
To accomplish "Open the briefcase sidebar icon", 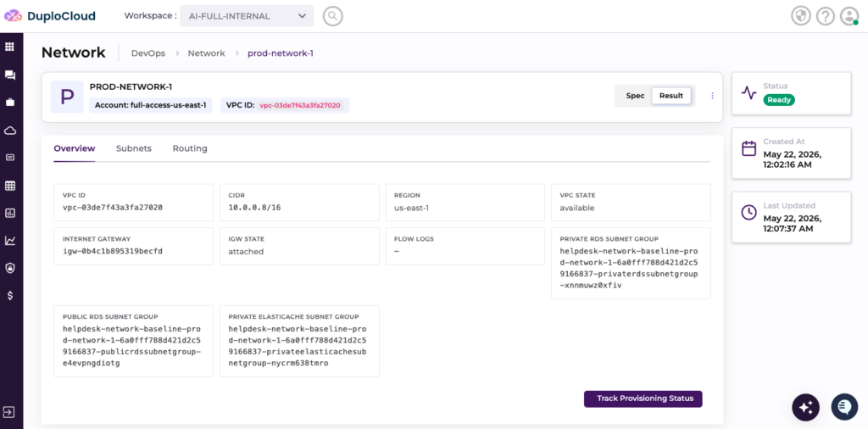I will pyautogui.click(x=10, y=103).
